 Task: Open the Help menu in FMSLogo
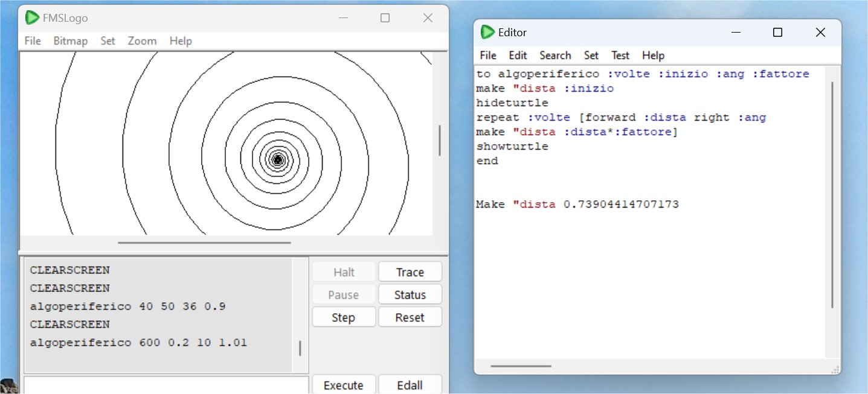point(181,41)
